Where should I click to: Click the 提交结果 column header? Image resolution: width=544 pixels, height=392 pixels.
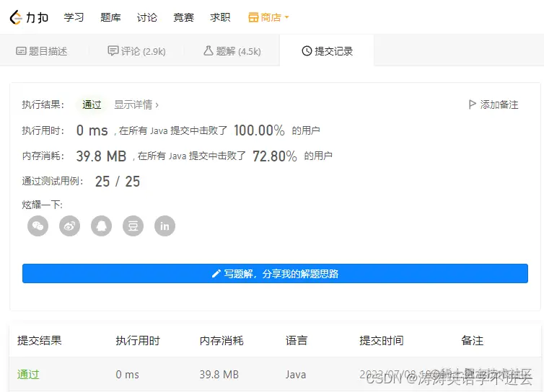click(40, 340)
